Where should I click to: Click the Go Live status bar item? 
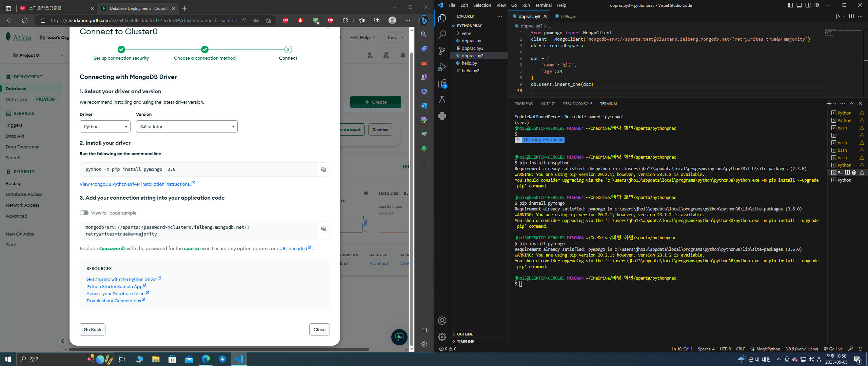click(833, 349)
